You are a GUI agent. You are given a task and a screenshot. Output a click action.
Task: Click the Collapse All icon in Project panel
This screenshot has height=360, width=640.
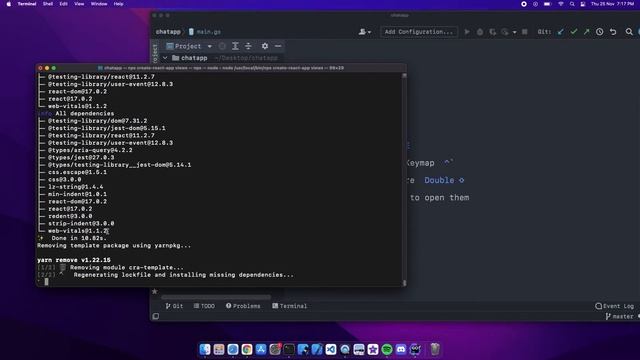248,46
